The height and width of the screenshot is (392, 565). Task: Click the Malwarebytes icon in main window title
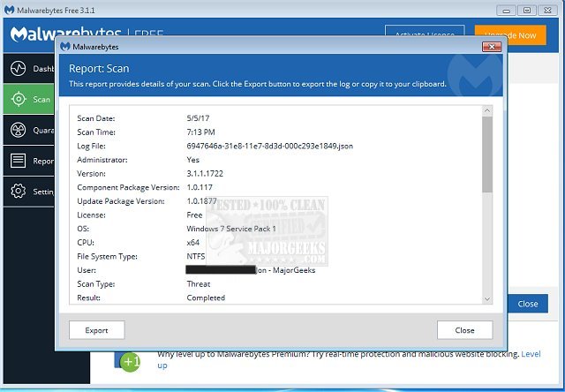(10, 10)
